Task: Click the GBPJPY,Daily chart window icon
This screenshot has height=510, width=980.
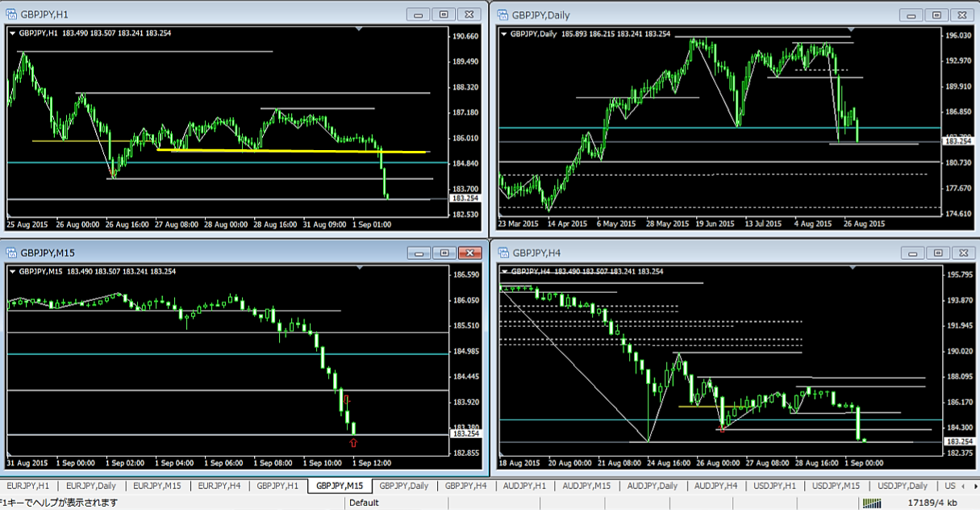Action: [503, 14]
